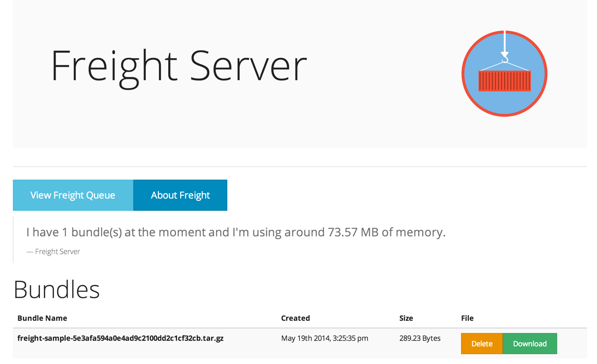Select the date May 19th 2014, 3:25:35 pm
This screenshot has width=597, height=364.
click(x=325, y=338)
